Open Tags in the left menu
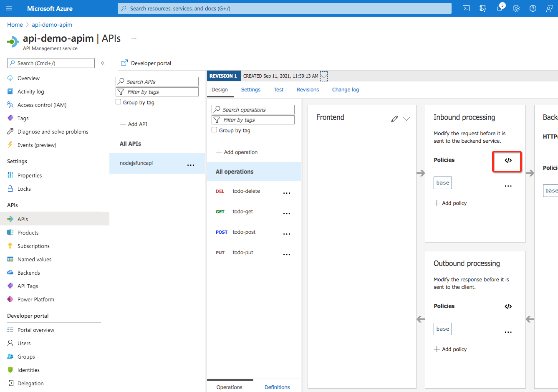 click(23, 118)
